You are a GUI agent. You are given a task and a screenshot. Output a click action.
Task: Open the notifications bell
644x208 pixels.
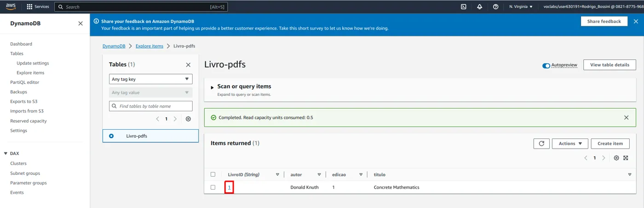479,7
